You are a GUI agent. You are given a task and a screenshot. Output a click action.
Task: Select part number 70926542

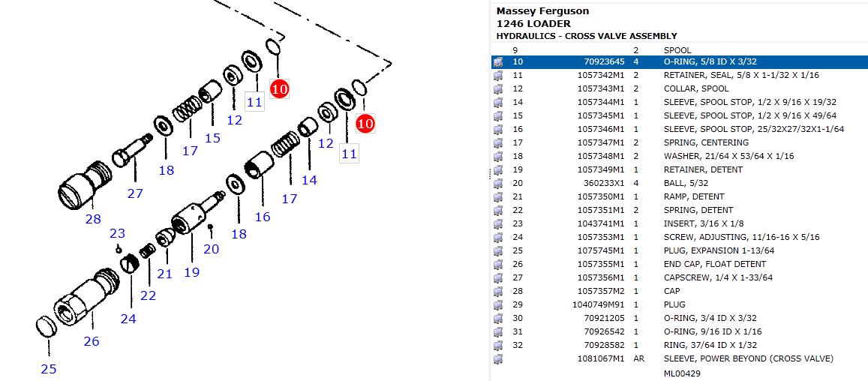click(605, 331)
